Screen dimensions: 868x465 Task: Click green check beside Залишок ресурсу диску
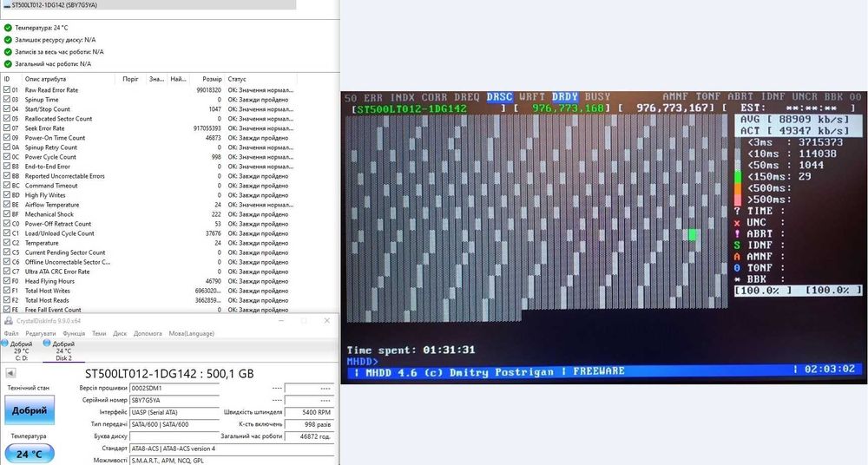8,40
